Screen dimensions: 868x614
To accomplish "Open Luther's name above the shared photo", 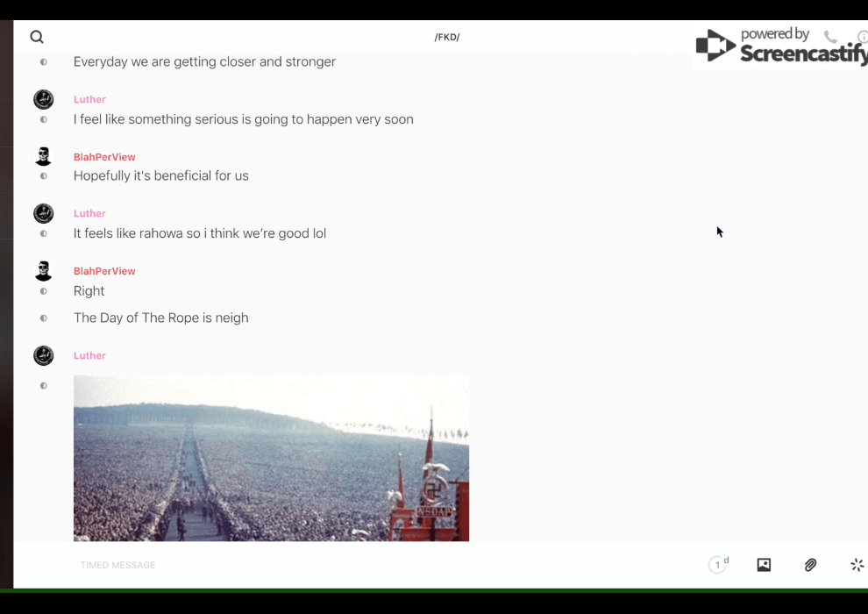I will (89, 355).
